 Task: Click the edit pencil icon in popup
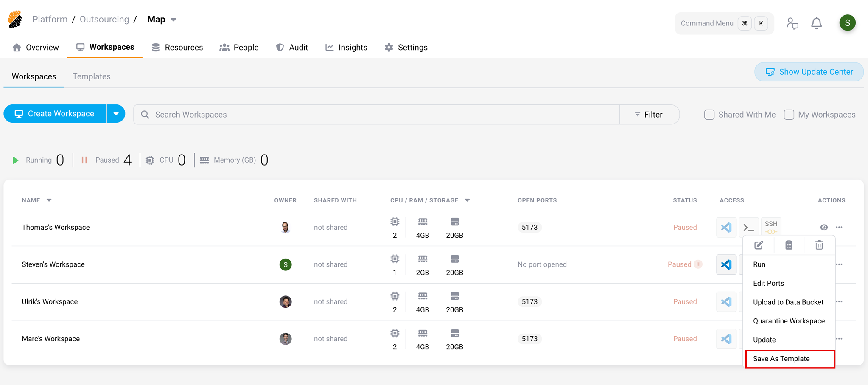point(759,245)
